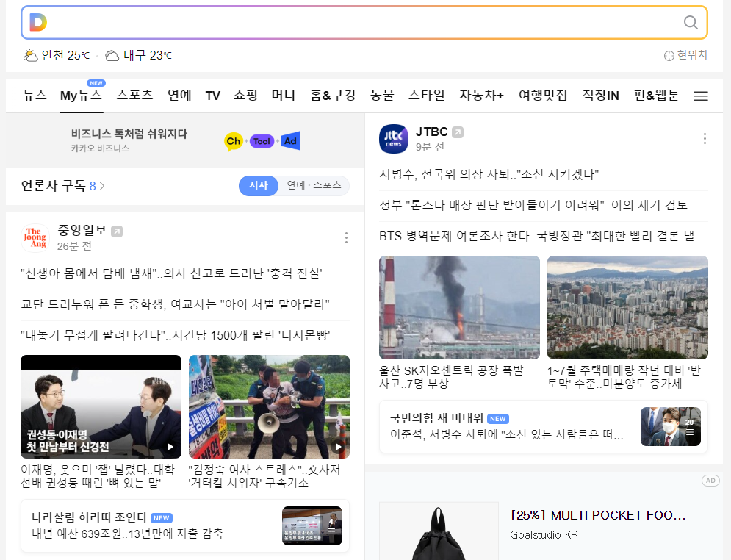Screen dimensions: 731x560
Task: Click the external link icon beside JTBC
Action: 458,132
